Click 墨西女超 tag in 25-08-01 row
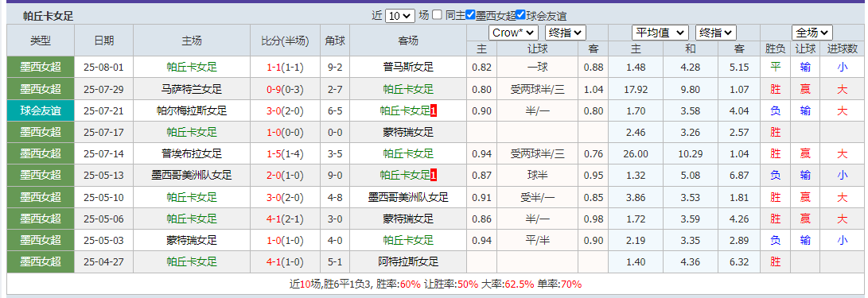Image resolution: width=868 pixels, height=298 pixels. point(41,68)
